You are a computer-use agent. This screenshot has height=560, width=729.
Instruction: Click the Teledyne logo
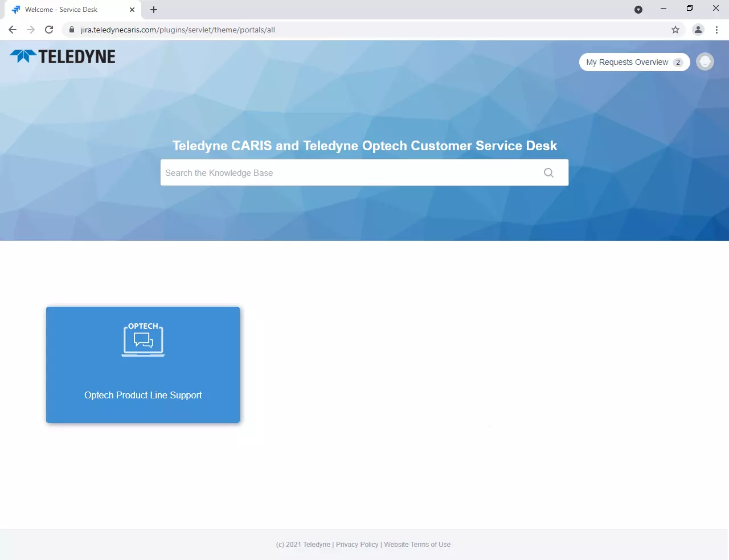(63, 56)
